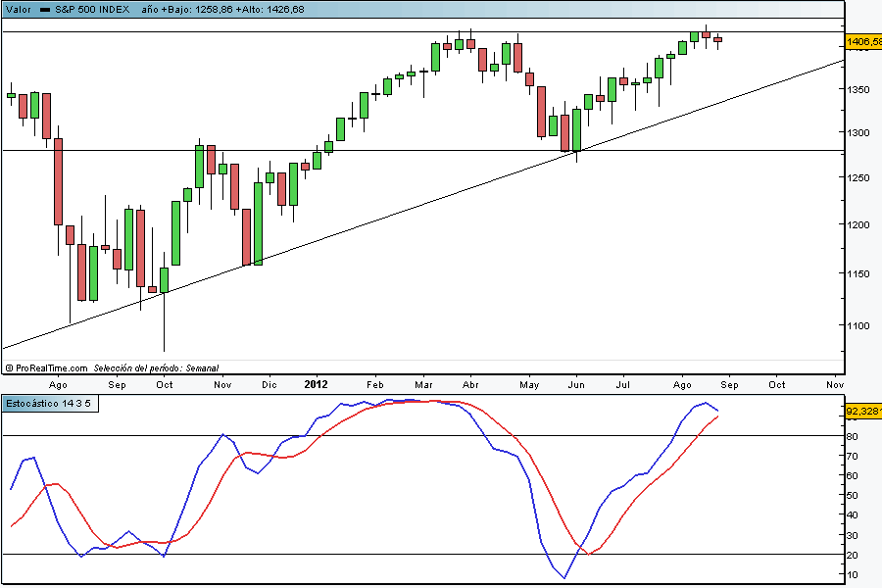Click the May month label on time axis
Viewport: 882px width, 588px height.
529,385
